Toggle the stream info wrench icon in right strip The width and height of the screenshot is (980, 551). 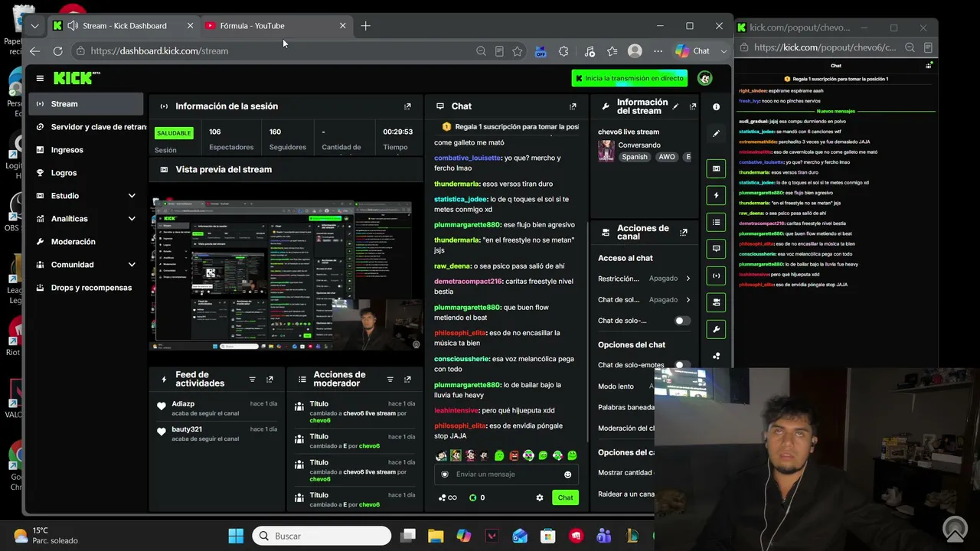[716, 329]
